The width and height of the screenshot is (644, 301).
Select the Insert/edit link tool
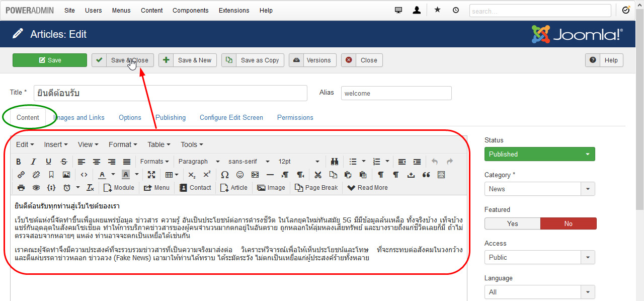[x=21, y=175]
